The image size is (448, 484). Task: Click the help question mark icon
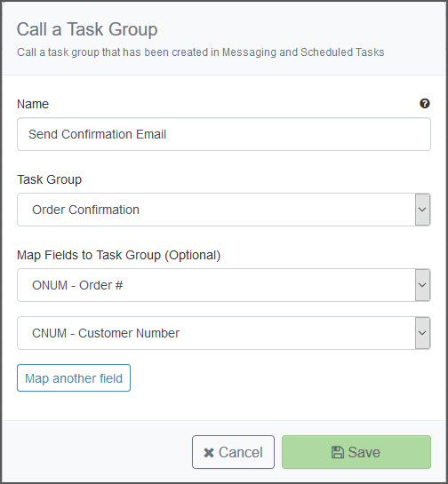pyautogui.click(x=425, y=103)
